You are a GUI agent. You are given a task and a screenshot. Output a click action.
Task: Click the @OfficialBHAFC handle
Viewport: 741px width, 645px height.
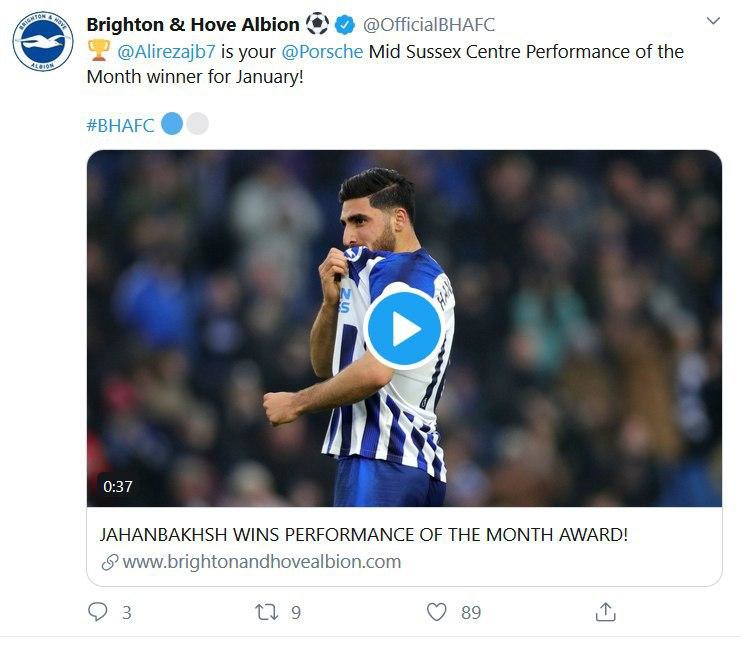tap(428, 24)
